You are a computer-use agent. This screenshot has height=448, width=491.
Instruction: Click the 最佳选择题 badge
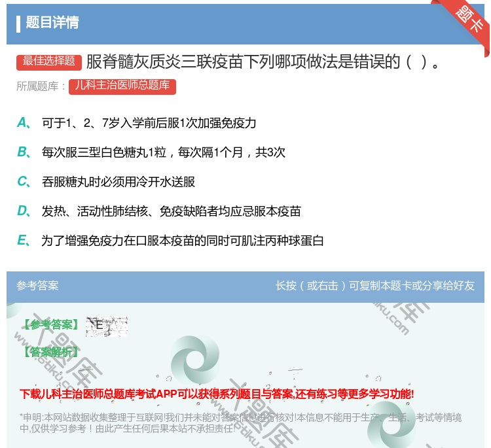pyautogui.click(x=49, y=62)
